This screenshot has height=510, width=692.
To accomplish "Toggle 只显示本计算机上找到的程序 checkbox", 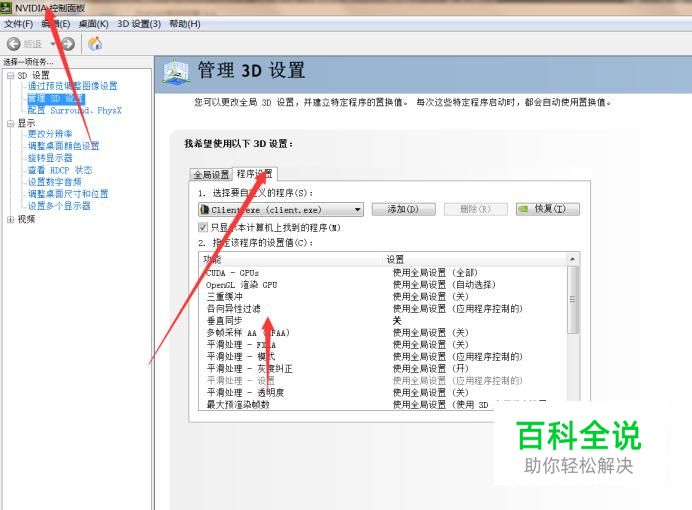I will [x=203, y=228].
